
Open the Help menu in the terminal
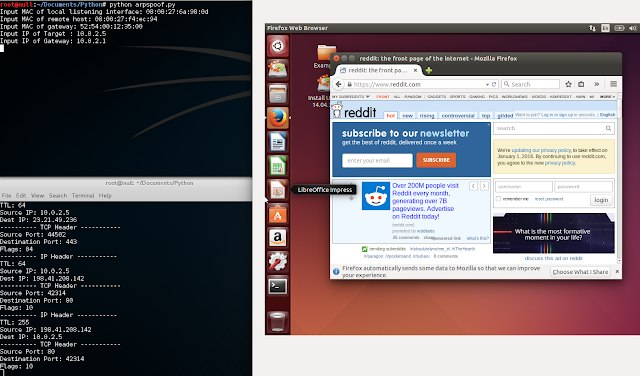(105, 196)
